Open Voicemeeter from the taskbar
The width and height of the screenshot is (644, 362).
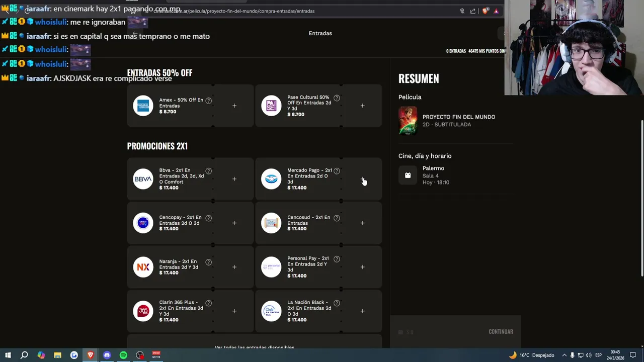156,355
